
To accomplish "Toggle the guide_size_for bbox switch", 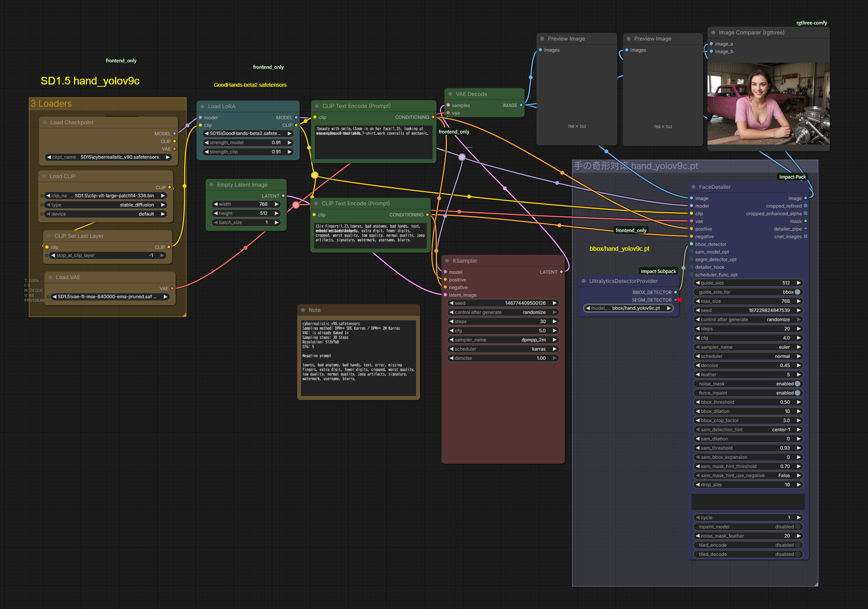I will click(797, 292).
